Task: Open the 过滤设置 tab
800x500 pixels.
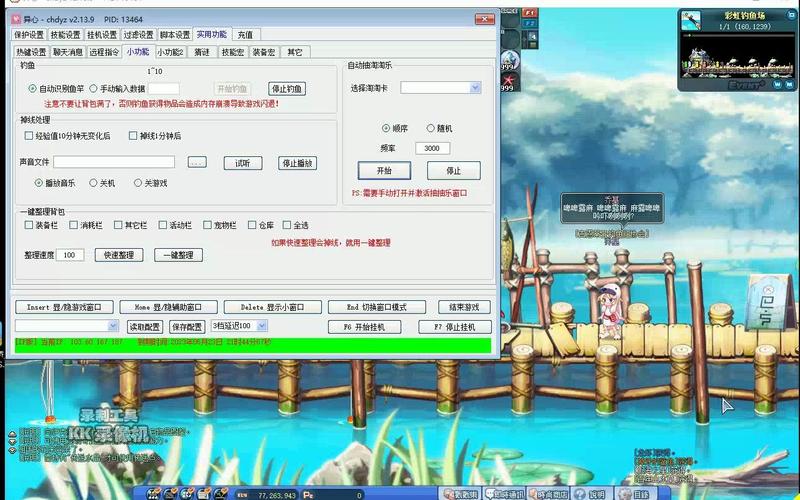Action: (x=138, y=35)
